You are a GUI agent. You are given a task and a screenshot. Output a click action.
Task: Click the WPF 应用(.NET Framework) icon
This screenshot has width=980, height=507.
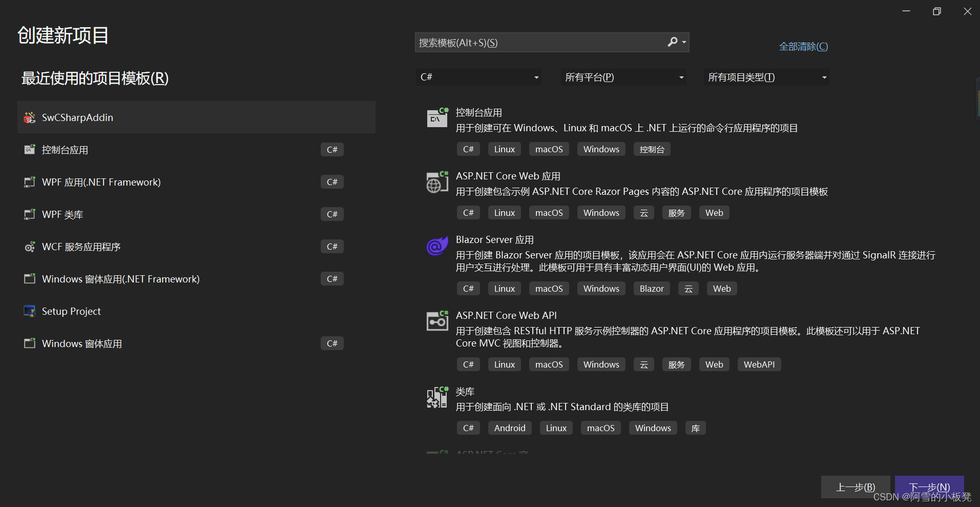pos(30,182)
